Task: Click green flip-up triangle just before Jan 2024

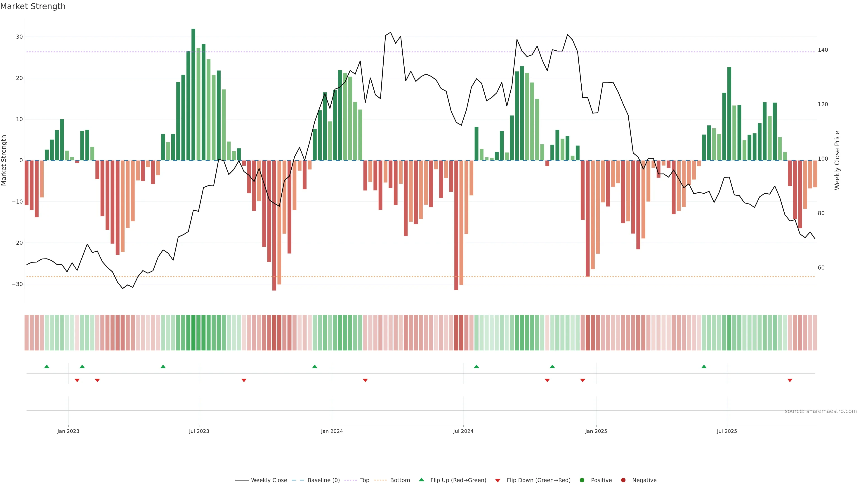Action: [315, 366]
